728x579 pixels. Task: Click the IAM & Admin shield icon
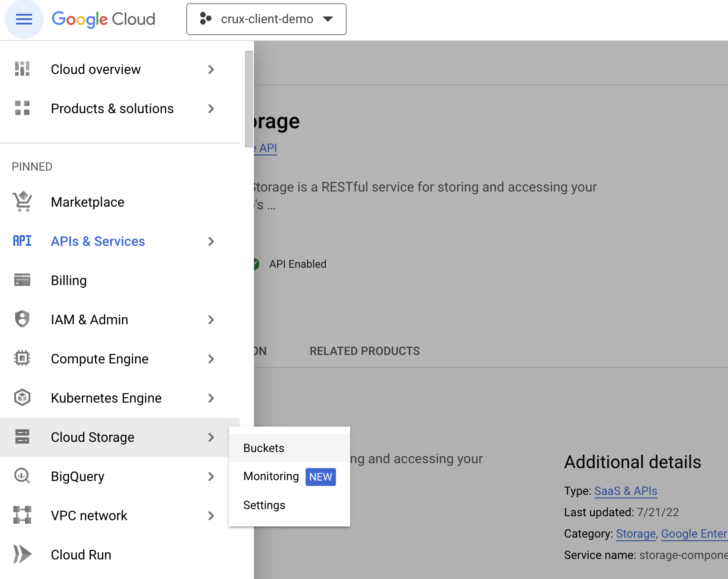[x=22, y=319]
